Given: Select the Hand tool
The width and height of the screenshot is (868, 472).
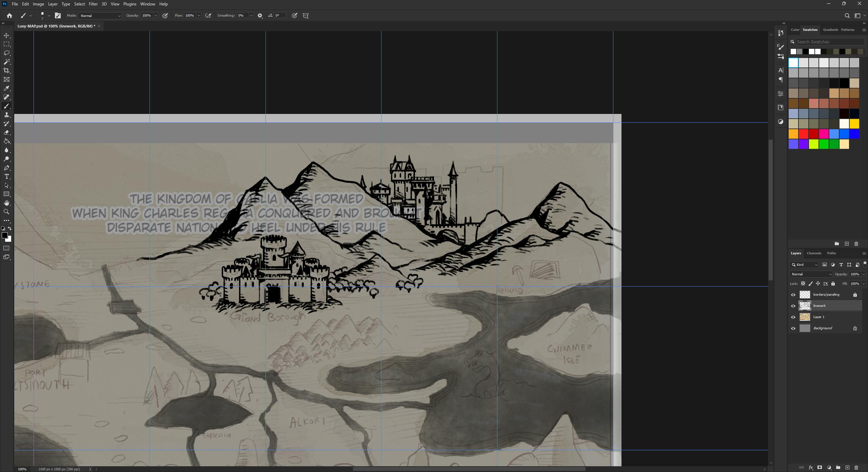Looking at the screenshot, I should (x=6, y=203).
